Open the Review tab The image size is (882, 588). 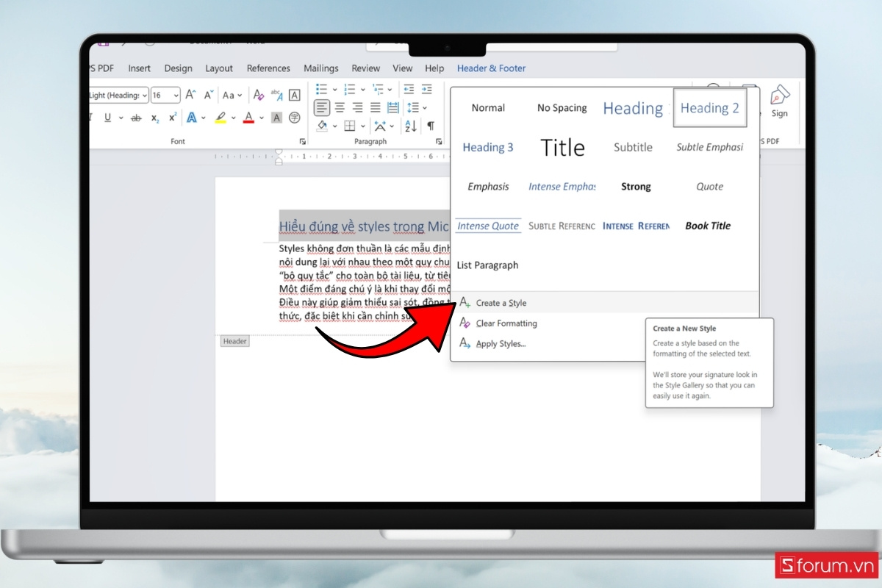tap(365, 68)
